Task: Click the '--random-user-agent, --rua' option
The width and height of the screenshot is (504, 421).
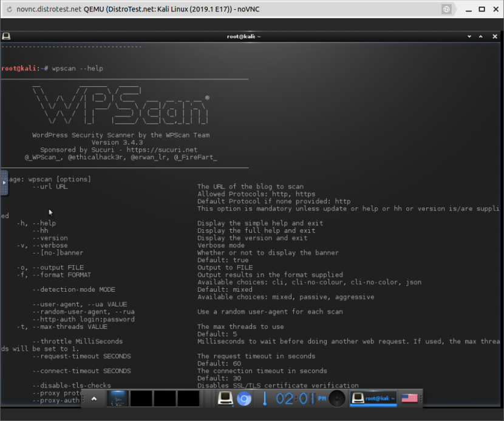Action: point(83,312)
